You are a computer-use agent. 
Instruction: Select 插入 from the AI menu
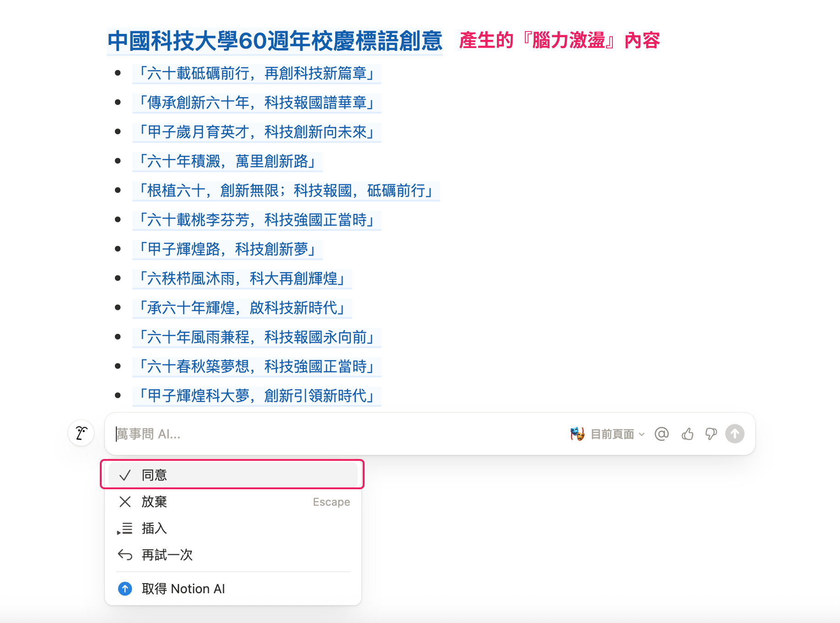click(x=154, y=529)
